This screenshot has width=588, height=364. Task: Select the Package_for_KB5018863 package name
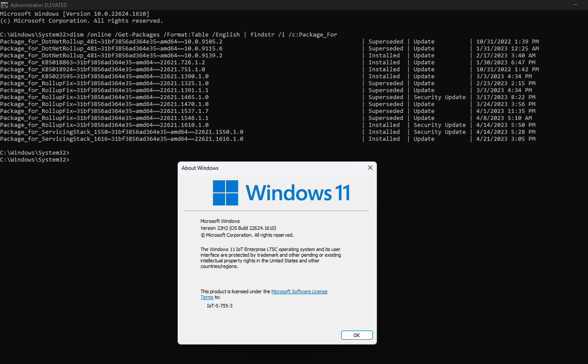coord(102,62)
